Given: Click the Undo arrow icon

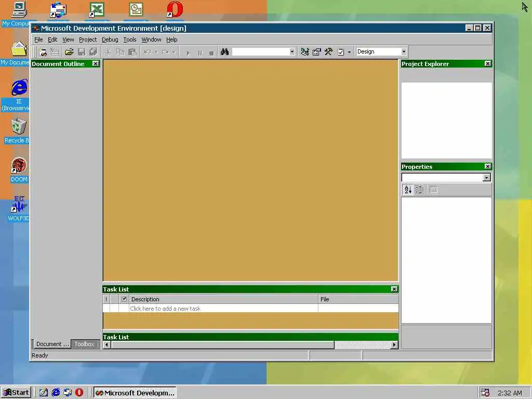Looking at the screenshot, I should (x=148, y=52).
